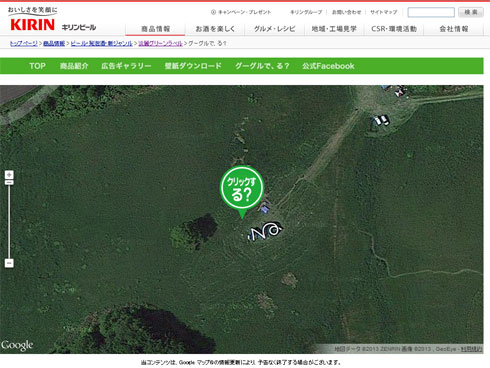Viewport: 490px width, 368px height.
Task: Click the green クリックする? map pin
Action: (242, 192)
